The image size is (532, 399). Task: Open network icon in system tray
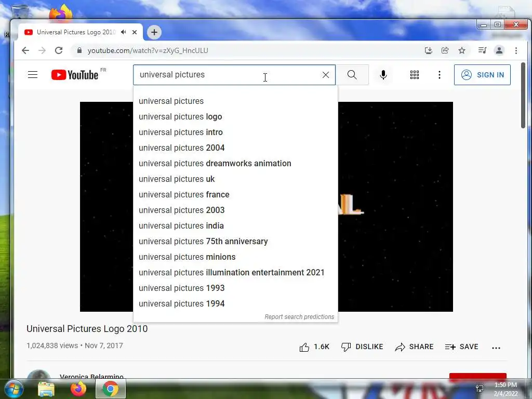[480, 389]
